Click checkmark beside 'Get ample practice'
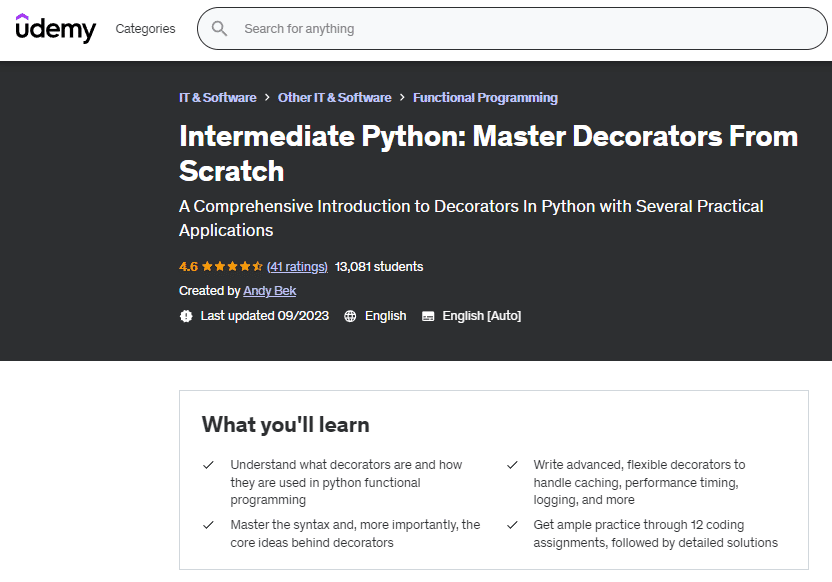The image size is (832, 582). pos(512,525)
